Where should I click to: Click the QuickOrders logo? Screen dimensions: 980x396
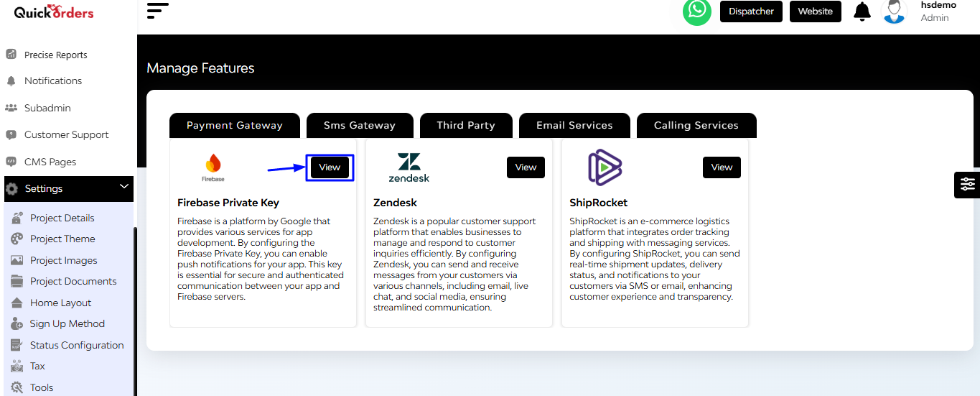[x=54, y=12]
